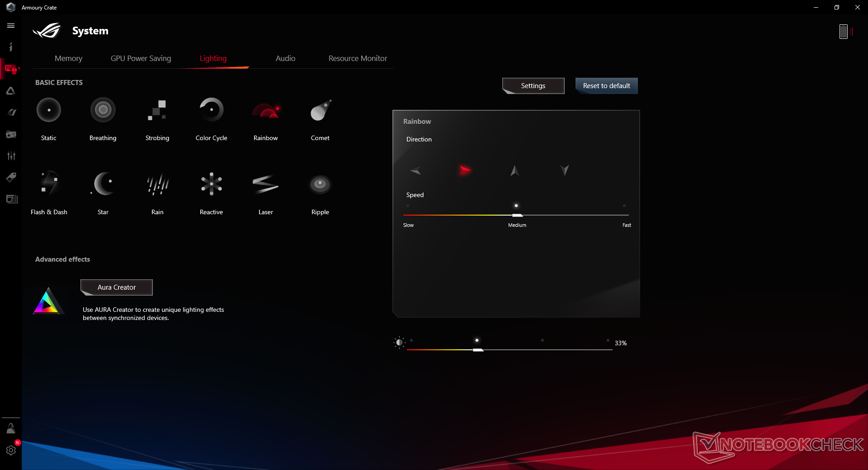Apply the Ripple lighting effect
The height and width of the screenshot is (470, 868).
320,184
